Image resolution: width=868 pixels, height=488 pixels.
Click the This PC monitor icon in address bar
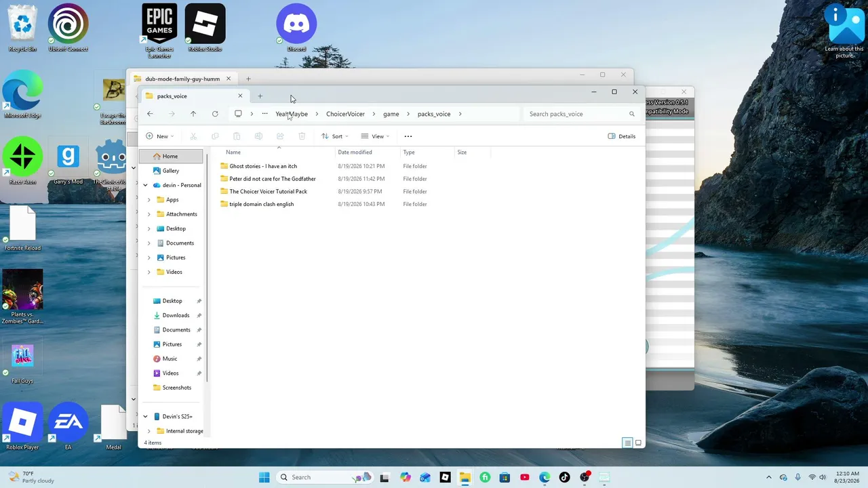point(238,114)
